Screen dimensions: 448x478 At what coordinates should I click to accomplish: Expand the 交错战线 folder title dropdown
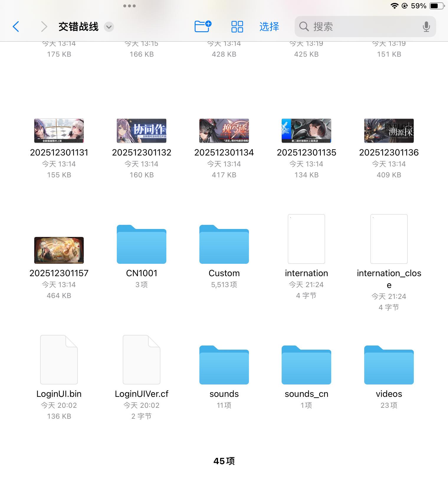coord(109,27)
